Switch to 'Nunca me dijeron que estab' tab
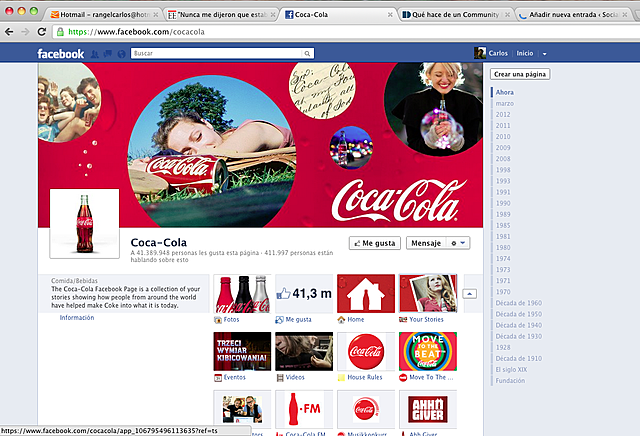The width and height of the screenshot is (640, 436). click(221, 15)
